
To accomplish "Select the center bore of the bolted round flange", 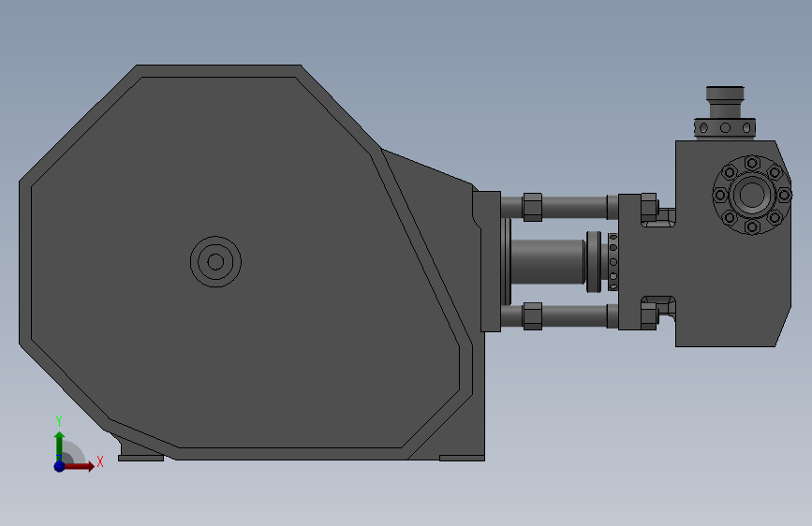I will point(752,195).
